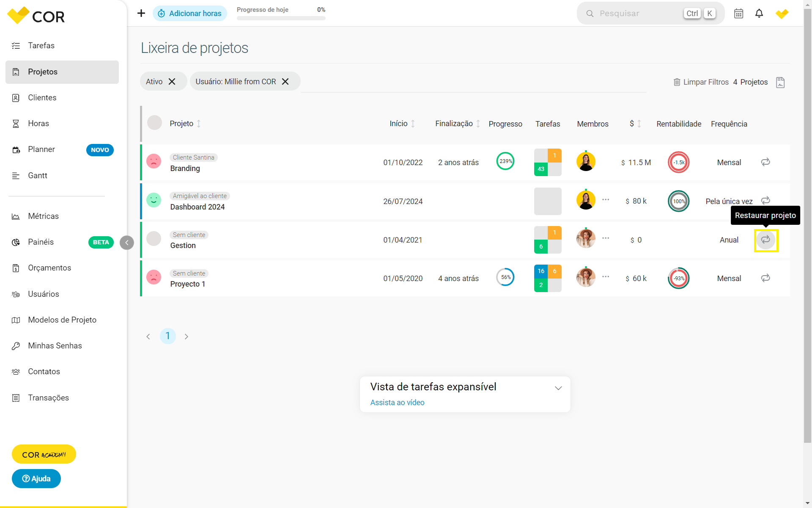Screen dimensions: 812x508
Task: Open the calendar icon in top bar
Action: 738,14
